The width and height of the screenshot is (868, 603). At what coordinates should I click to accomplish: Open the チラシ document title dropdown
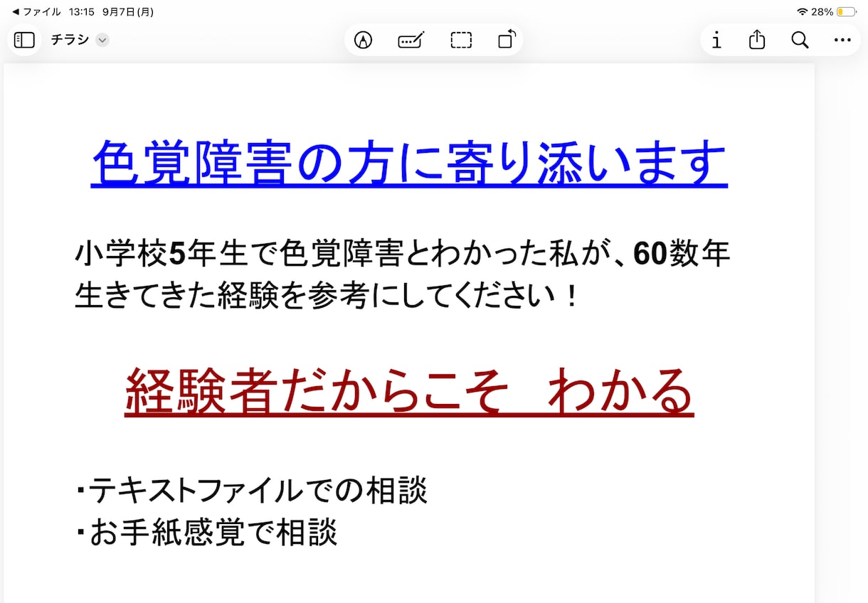102,40
